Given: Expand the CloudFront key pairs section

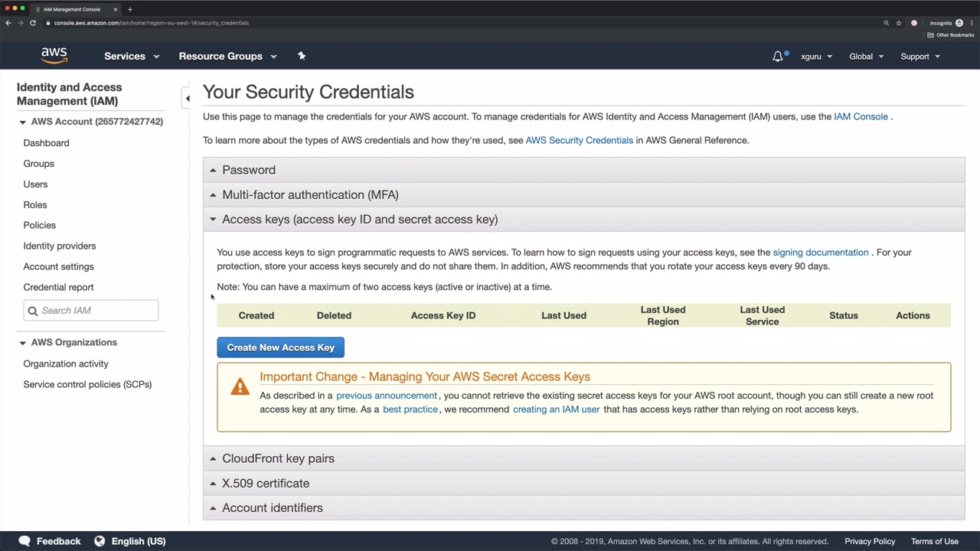Looking at the screenshot, I should 277,458.
